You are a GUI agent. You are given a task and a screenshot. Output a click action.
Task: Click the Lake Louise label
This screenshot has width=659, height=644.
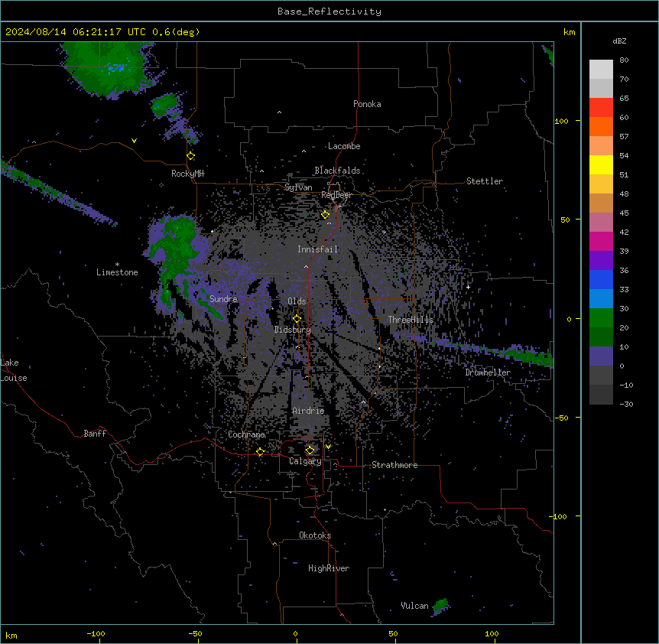[14, 370]
